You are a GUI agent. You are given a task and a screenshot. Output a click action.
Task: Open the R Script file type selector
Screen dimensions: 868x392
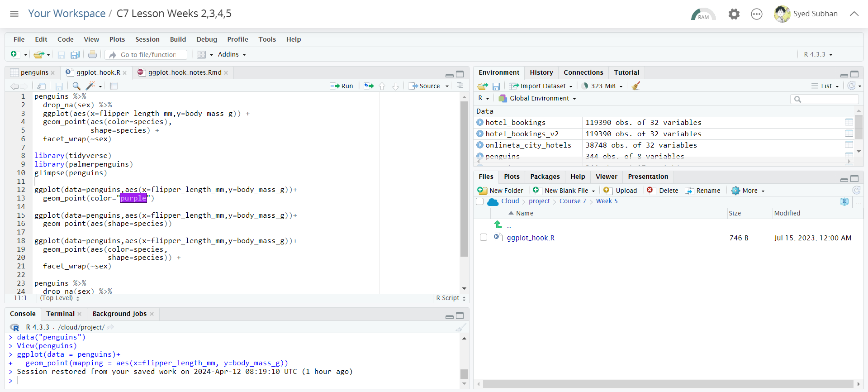pyautogui.click(x=451, y=298)
